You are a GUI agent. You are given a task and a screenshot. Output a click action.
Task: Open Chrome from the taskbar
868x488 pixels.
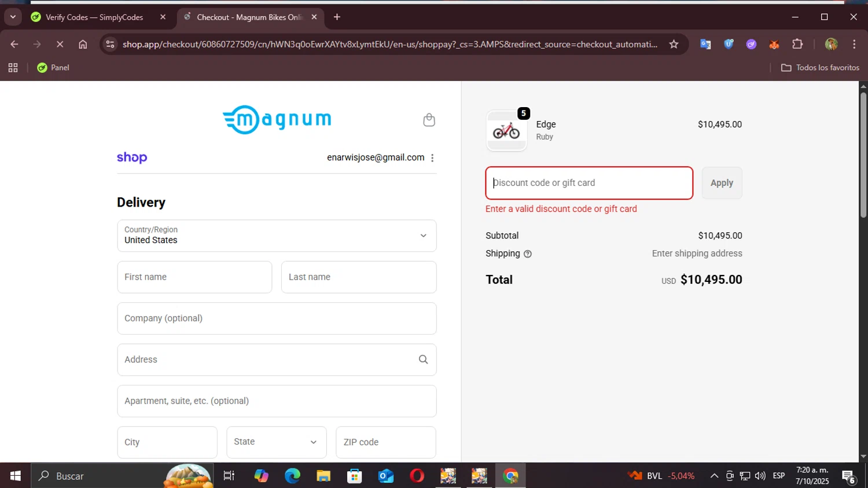pos(510,476)
